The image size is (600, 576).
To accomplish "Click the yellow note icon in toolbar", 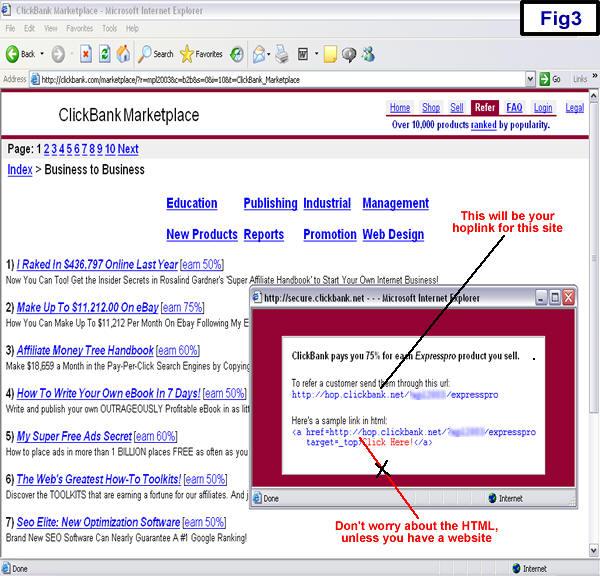I will [330, 54].
